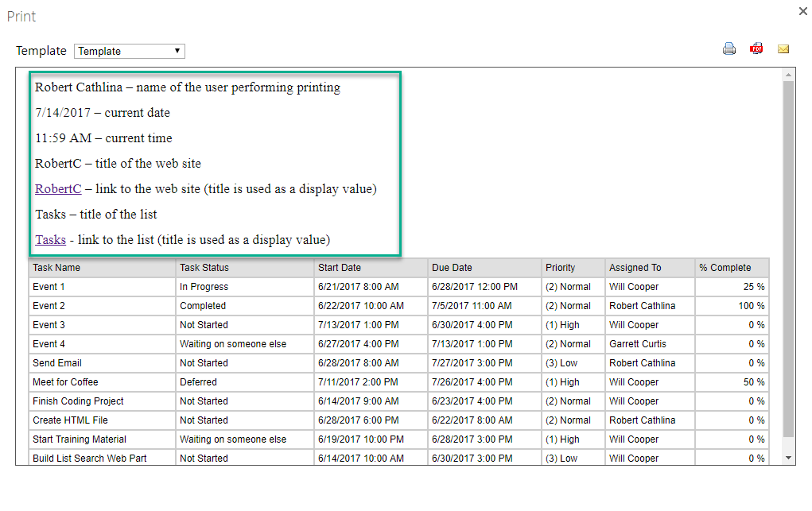Close the Print dialog
Image resolution: width=812 pixels, height=511 pixels.
point(803,11)
